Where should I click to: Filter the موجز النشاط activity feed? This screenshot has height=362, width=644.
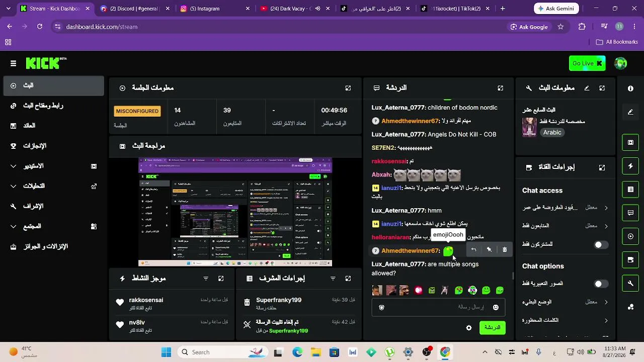pyautogui.click(x=206, y=279)
